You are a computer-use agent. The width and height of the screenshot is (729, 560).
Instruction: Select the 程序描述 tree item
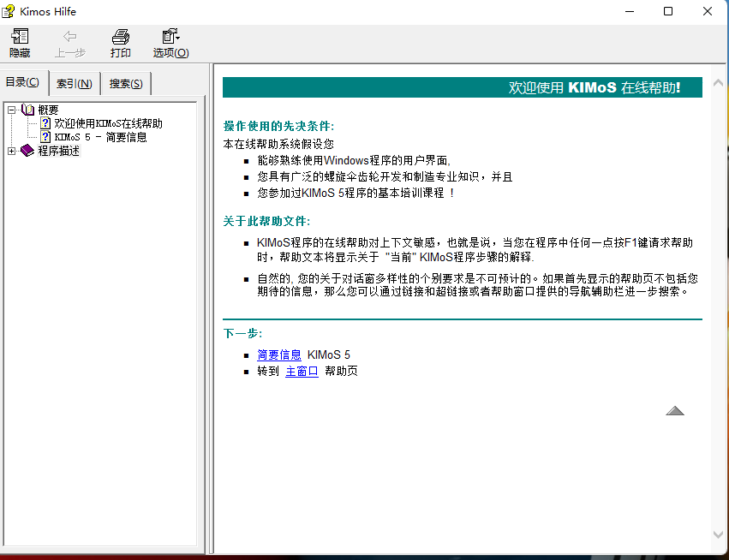point(58,151)
